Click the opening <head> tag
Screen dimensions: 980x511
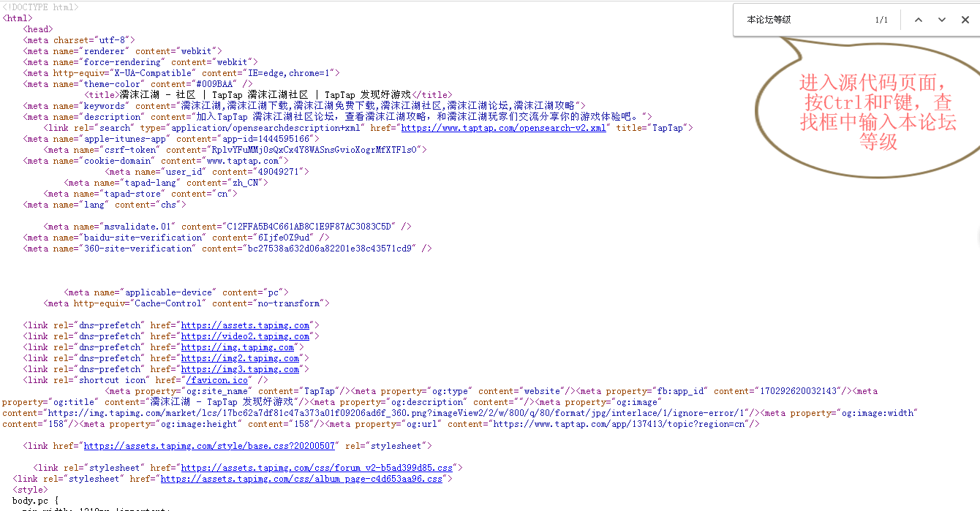(38, 29)
